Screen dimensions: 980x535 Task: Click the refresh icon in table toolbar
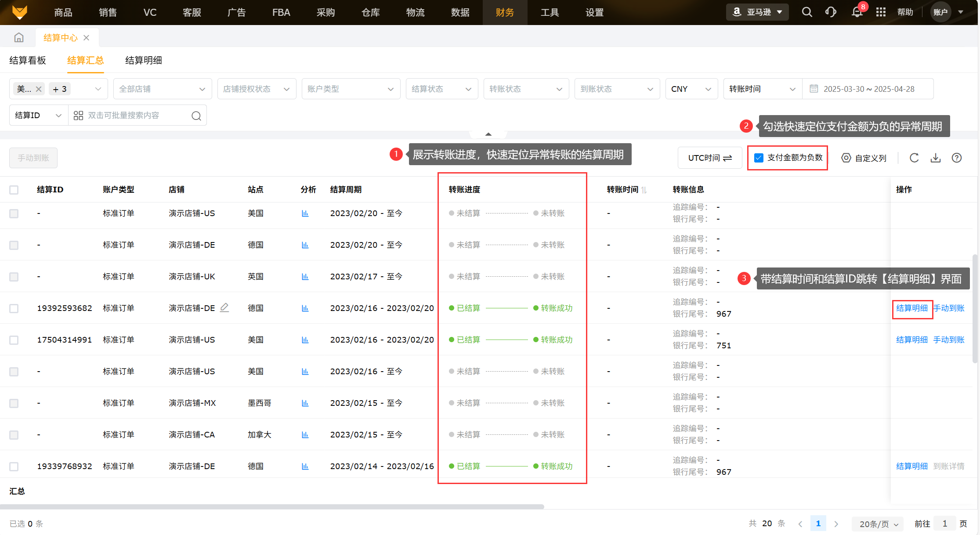click(914, 158)
